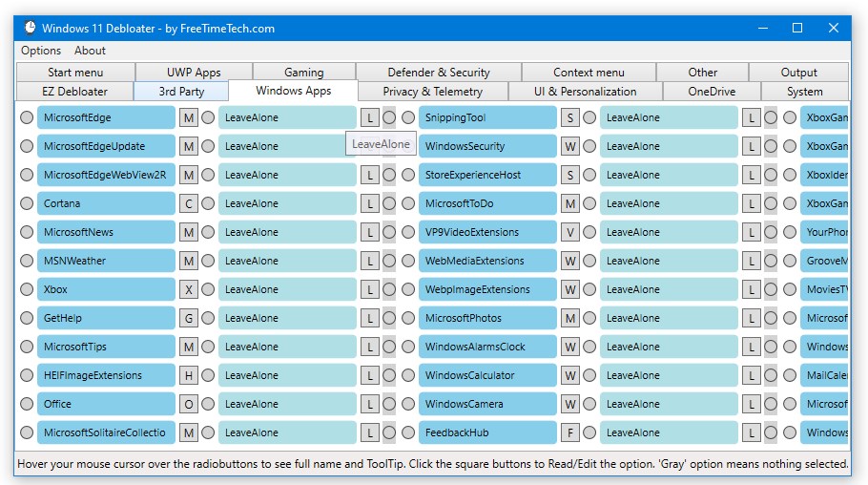Open the H button beside HEIFImageExtensions
The width and height of the screenshot is (868, 485).
pyautogui.click(x=189, y=375)
